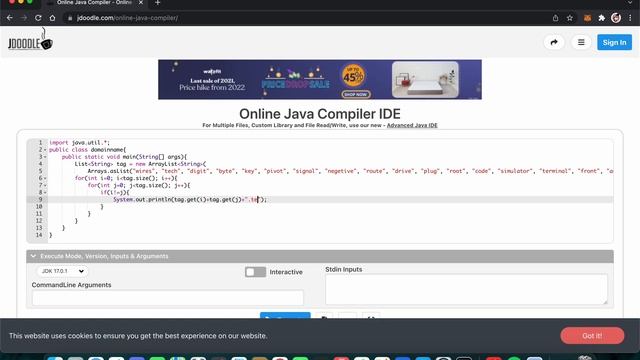Reload the JDoodle page
Screen dimensions: 640x360
[38, 18]
